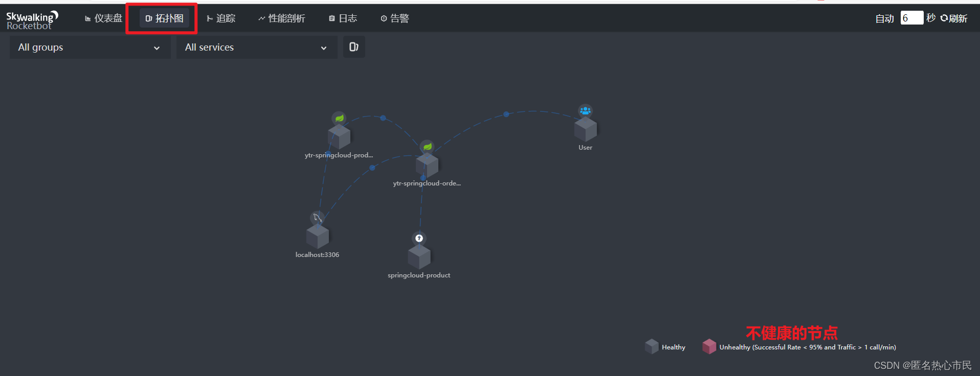Viewport: 980px width, 376px height.
Task: Open the 日志 log tab
Action: (x=343, y=18)
